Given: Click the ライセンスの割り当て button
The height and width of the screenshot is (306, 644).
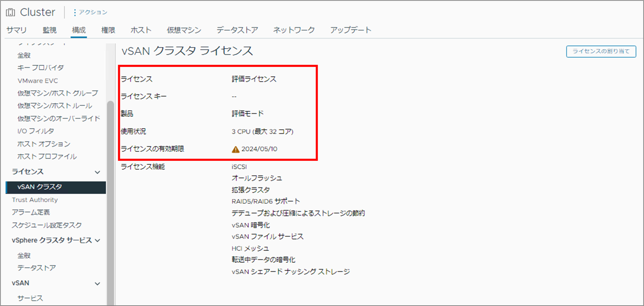Looking at the screenshot, I should (x=601, y=51).
